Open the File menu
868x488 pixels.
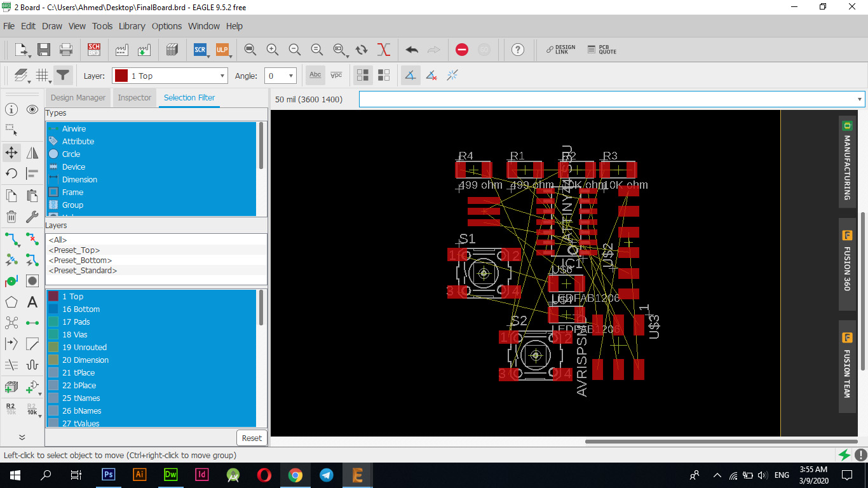pyautogui.click(x=9, y=26)
